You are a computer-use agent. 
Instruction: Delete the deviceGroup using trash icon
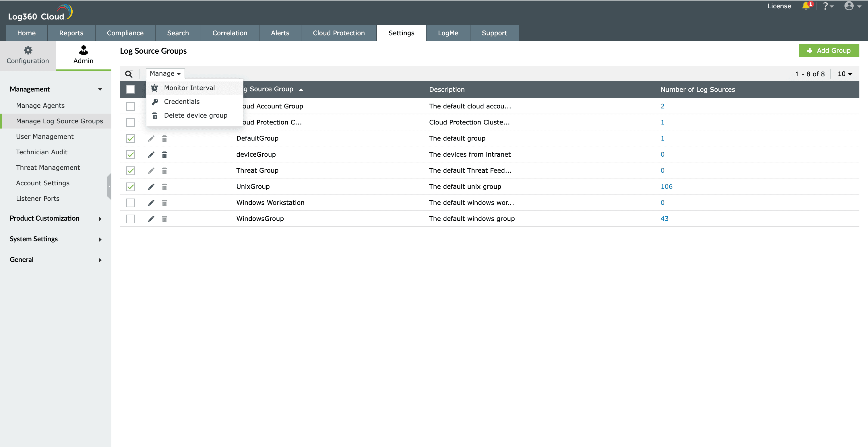click(x=164, y=155)
